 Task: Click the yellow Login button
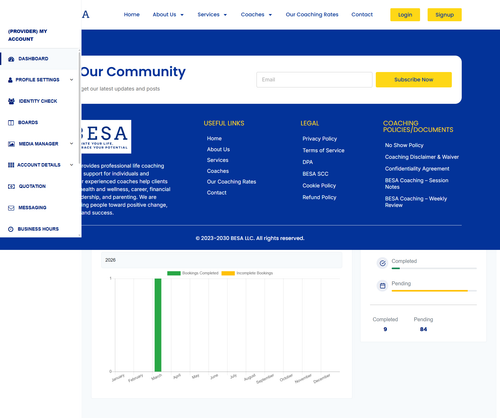coord(405,15)
